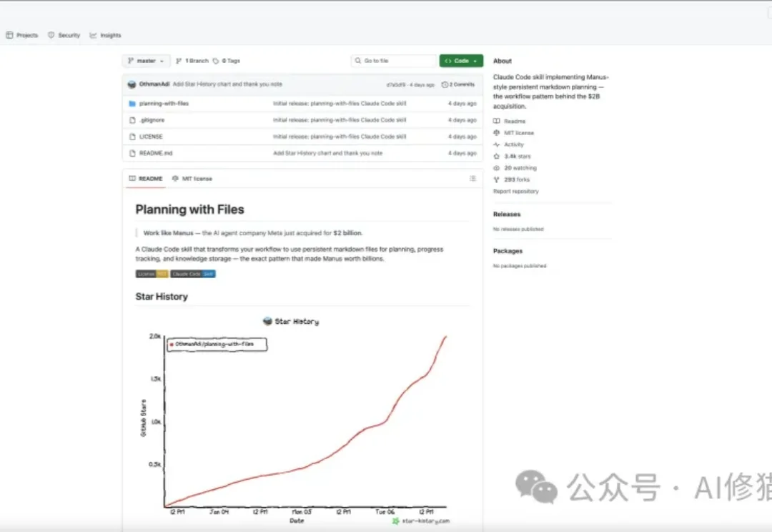The height and width of the screenshot is (532, 772).
Task: Open the LICENSE file
Action: tap(151, 137)
